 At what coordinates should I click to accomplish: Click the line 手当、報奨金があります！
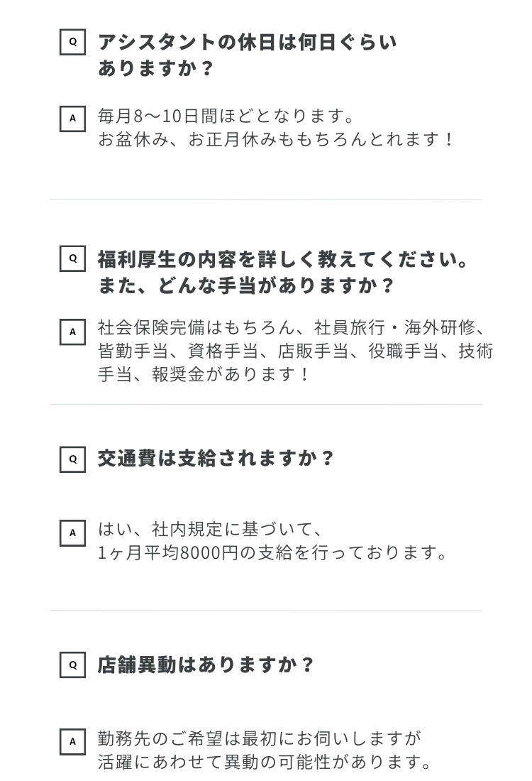(x=205, y=375)
